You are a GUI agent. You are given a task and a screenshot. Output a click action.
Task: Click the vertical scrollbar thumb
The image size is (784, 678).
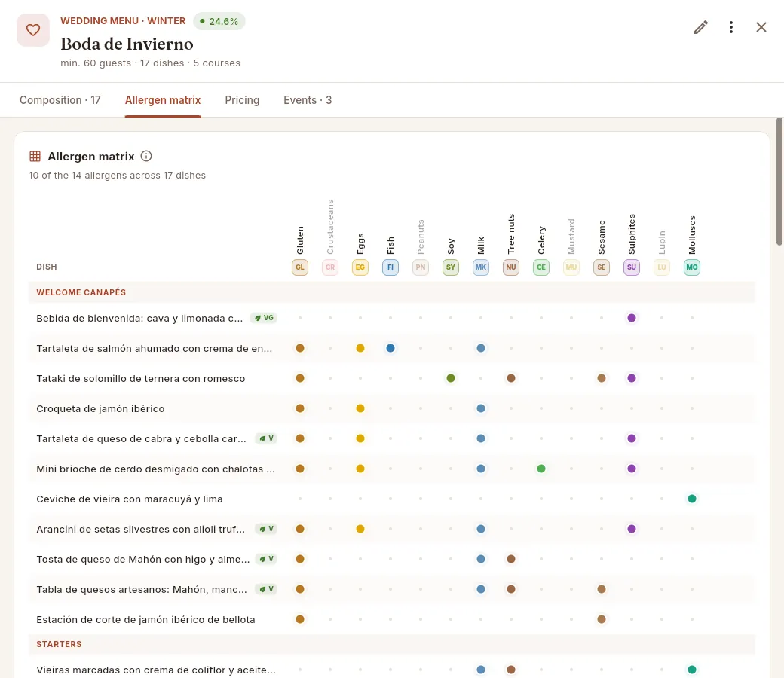pos(779,182)
